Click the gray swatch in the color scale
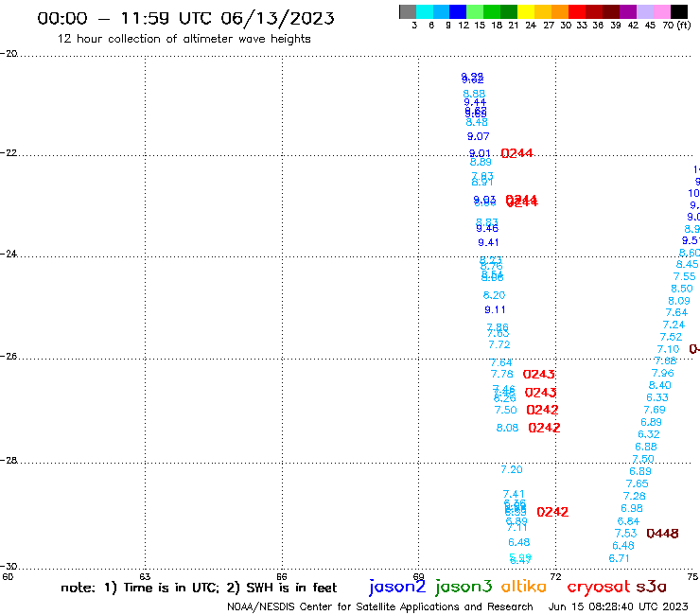Viewport: 700px width, 615px height. coord(408,11)
